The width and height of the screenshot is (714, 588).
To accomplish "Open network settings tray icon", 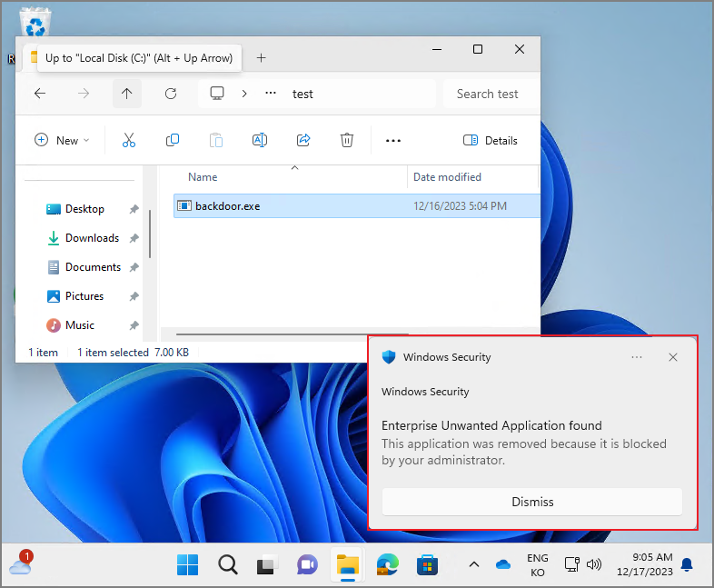I will [x=572, y=564].
